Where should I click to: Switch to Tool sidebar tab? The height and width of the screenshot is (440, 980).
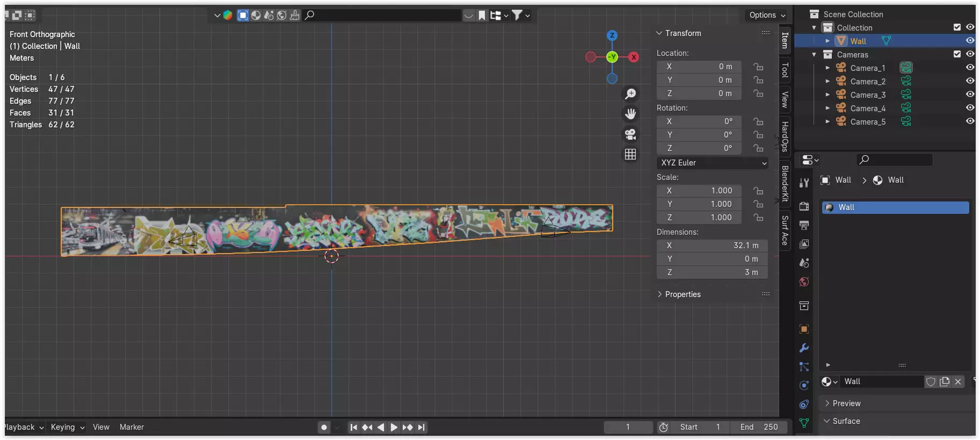[x=785, y=70]
